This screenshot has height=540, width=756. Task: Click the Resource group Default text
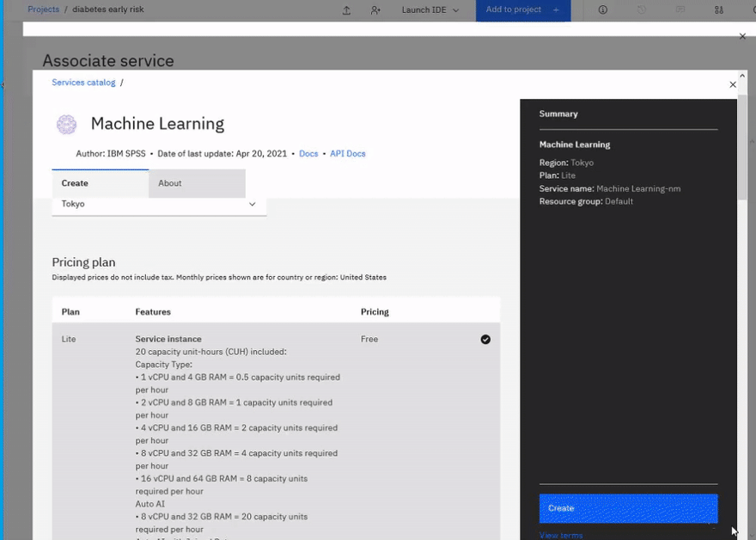(x=586, y=201)
